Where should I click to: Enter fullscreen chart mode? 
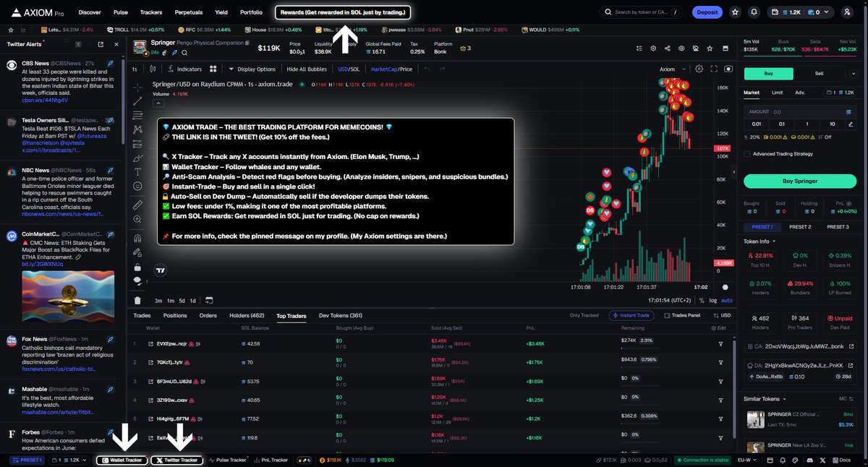[714, 69]
